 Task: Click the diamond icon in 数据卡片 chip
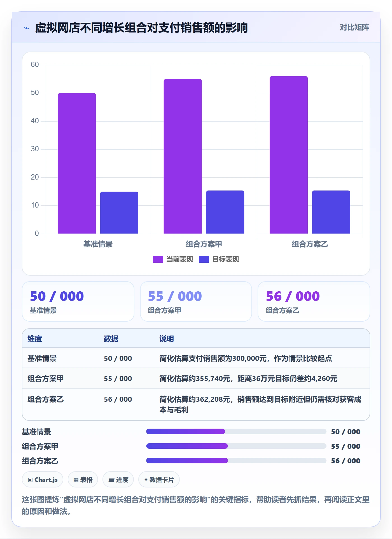coord(146,480)
